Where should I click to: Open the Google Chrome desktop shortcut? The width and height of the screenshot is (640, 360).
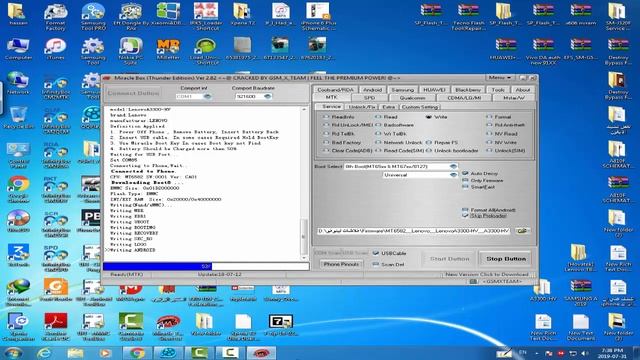pyautogui.click(x=18, y=189)
